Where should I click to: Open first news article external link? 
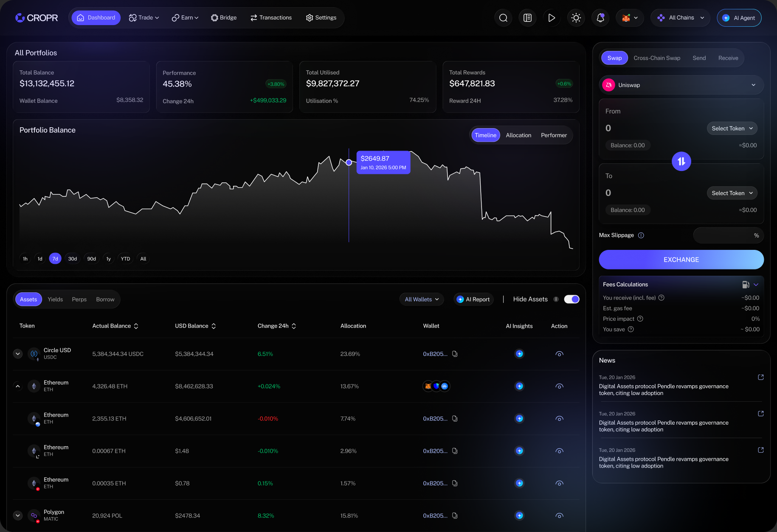(761, 377)
